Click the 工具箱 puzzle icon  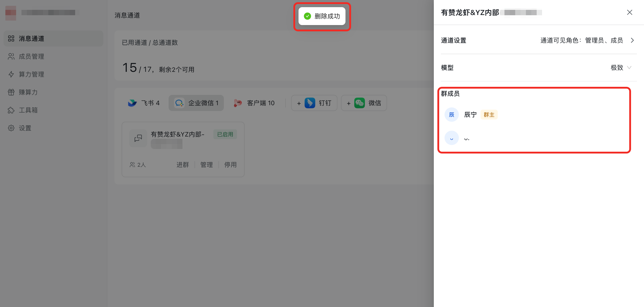click(x=11, y=110)
